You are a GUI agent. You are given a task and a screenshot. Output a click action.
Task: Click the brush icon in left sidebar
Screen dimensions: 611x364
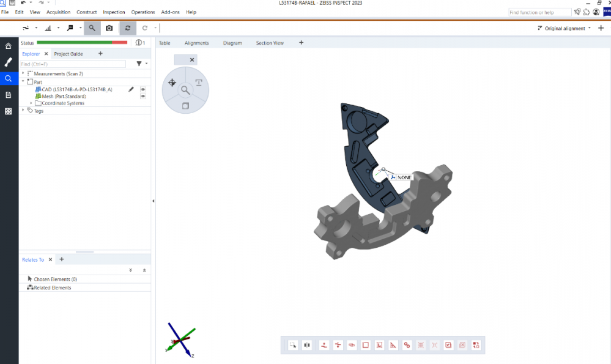[8, 62]
